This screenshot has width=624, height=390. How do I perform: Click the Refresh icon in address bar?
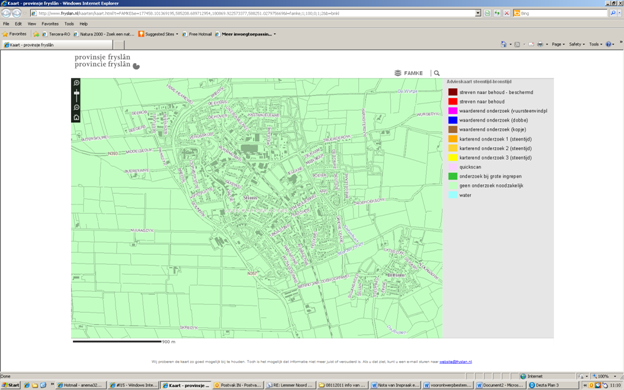click(x=497, y=13)
